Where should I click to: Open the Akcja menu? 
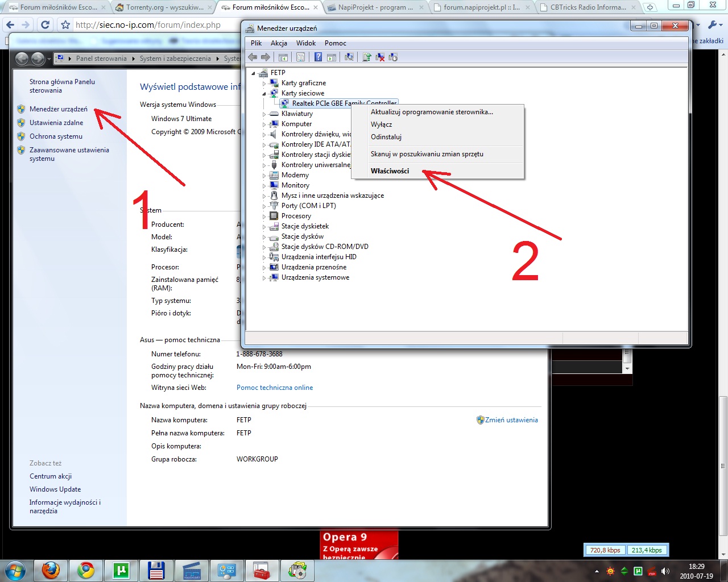(x=279, y=43)
